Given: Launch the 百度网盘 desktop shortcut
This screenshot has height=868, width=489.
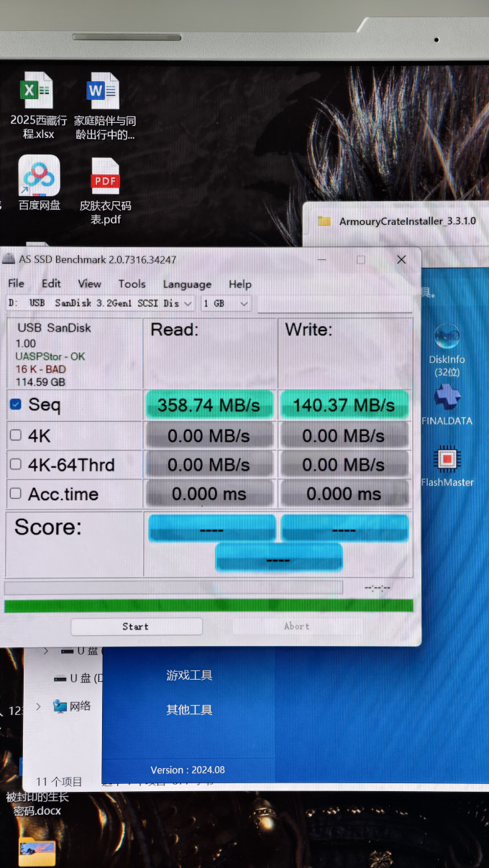Looking at the screenshot, I should (39, 175).
